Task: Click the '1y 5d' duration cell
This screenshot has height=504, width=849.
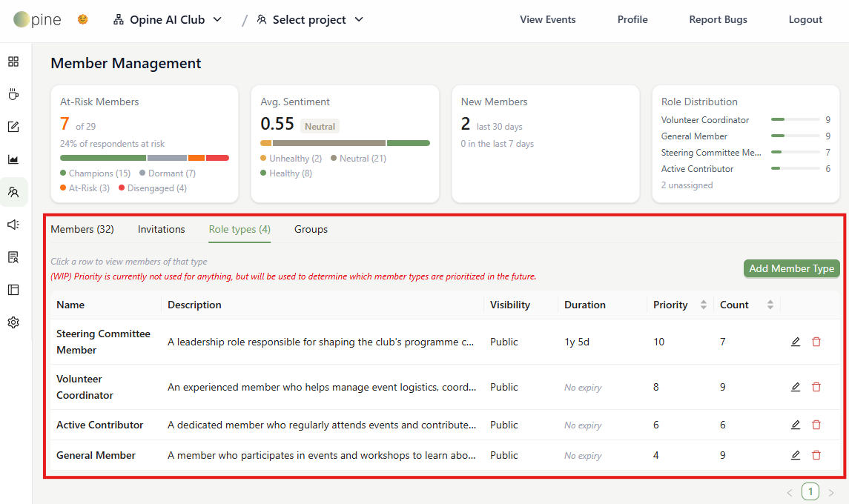Action: [x=577, y=342]
